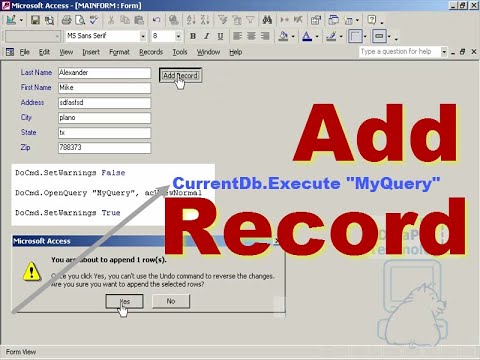Click the Delete Record toolbar icon
The height and width of the screenshot is (360, 480).
click(298, 20)
